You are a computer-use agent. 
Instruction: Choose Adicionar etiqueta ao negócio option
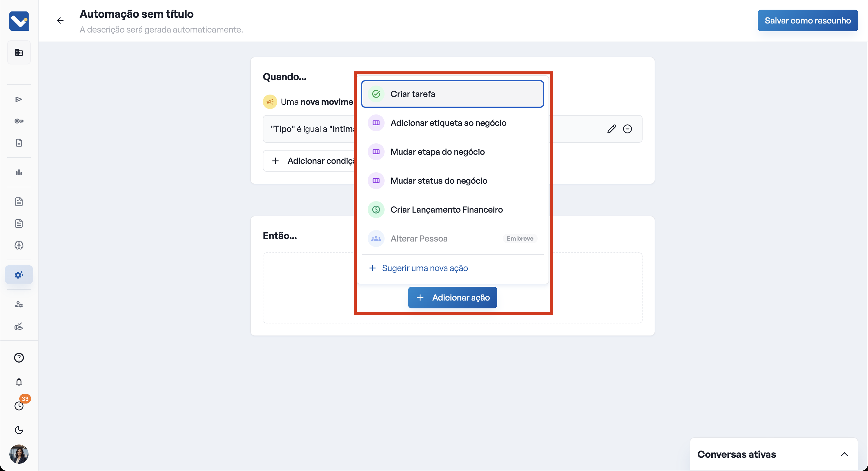448,123
